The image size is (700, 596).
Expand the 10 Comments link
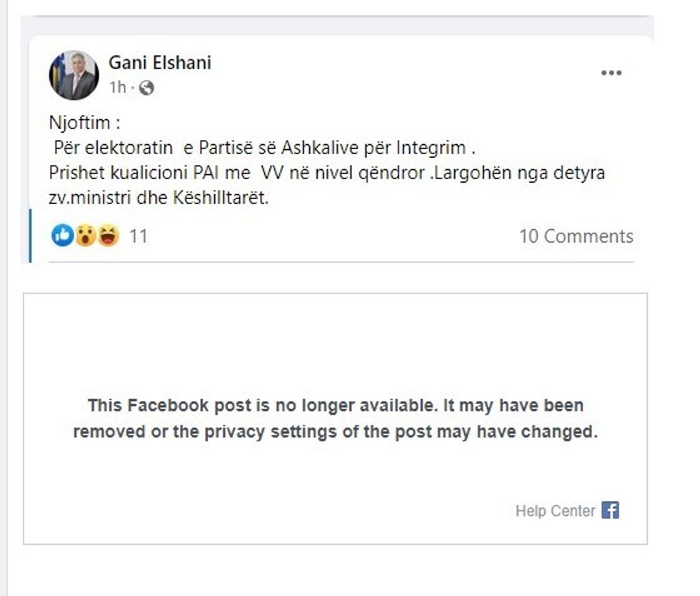(576, 236)
